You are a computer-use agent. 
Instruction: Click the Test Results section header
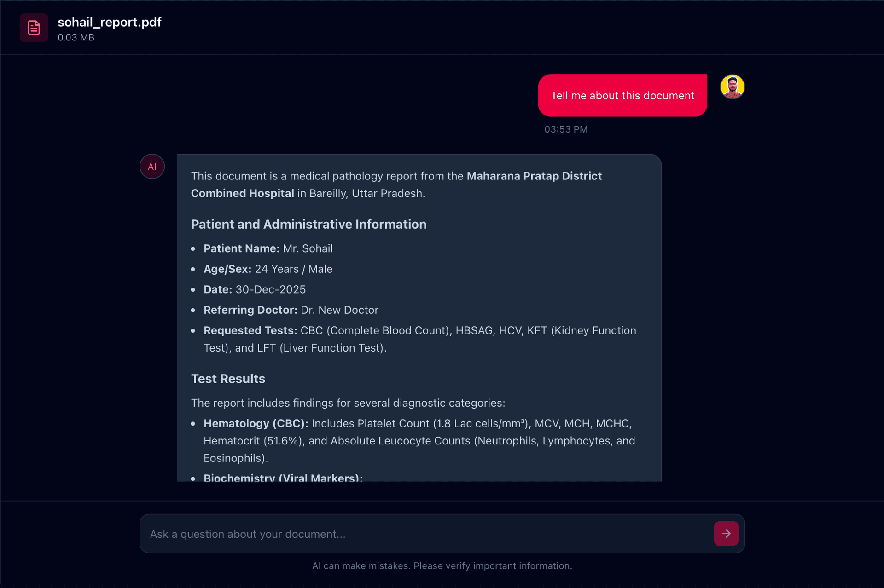(228, 378)
